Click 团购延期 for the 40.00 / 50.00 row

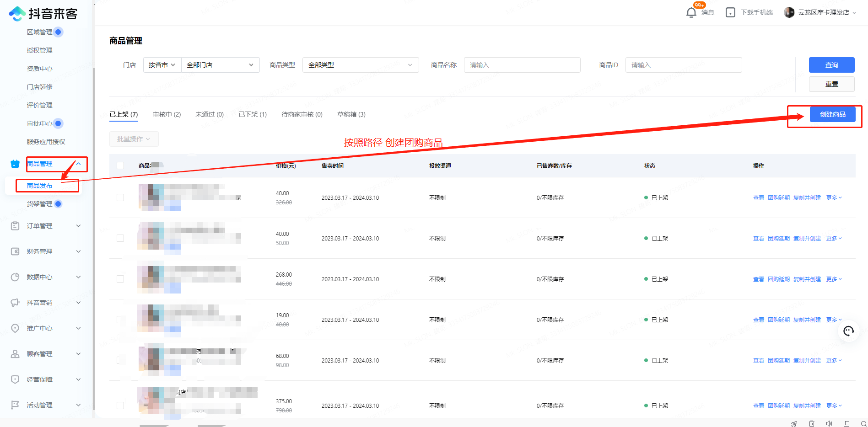(x=778, y=238)
